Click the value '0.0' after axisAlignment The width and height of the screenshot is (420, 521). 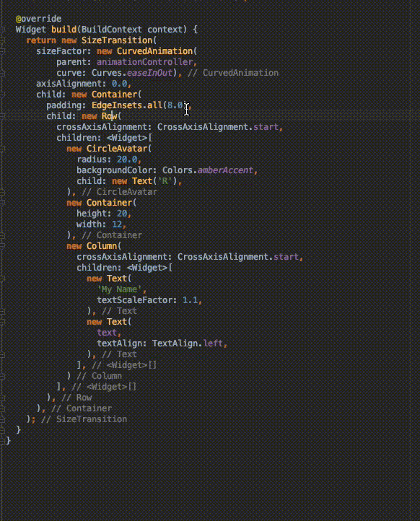(x=119, y=84)
